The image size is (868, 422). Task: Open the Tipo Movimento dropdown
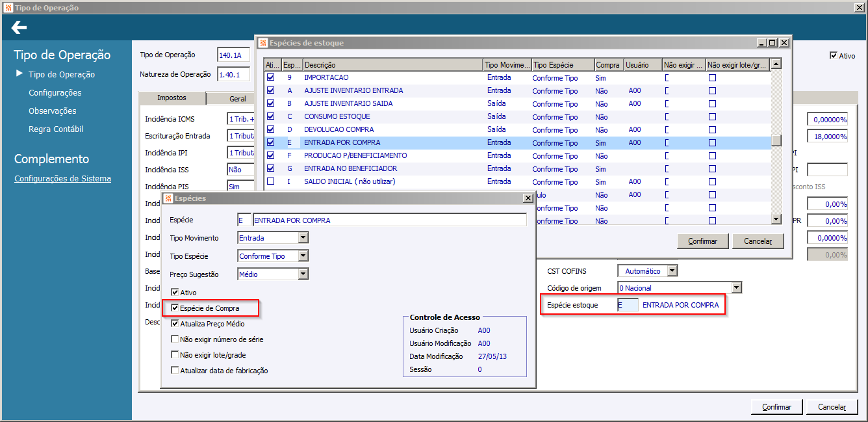click(x=303, y=238)
